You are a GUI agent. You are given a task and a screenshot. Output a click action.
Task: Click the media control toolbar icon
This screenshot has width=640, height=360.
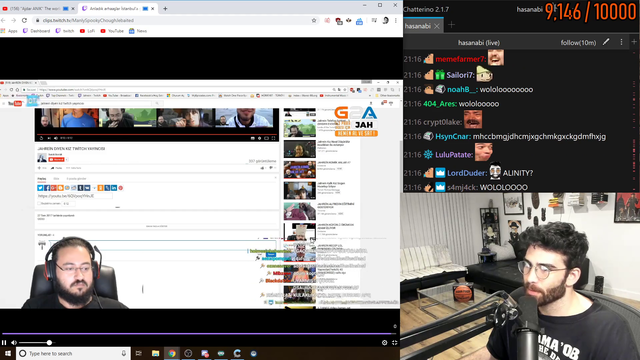click(374, 20)
